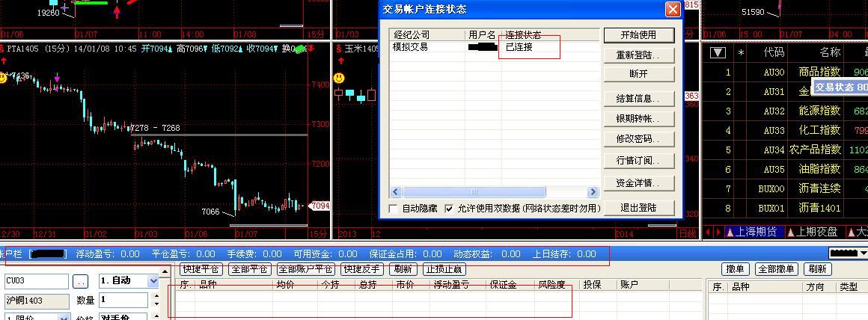Click the CU03 contract code field
868x320 pixels.
click(37, 281)
